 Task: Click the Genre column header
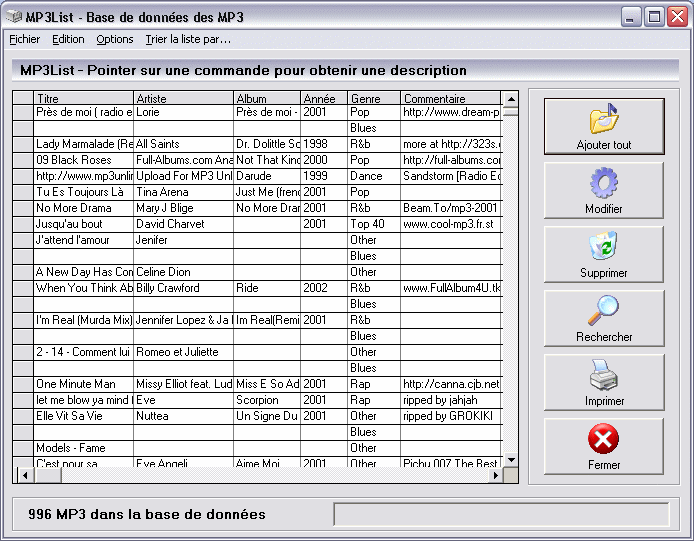click(x=374, y=98)
